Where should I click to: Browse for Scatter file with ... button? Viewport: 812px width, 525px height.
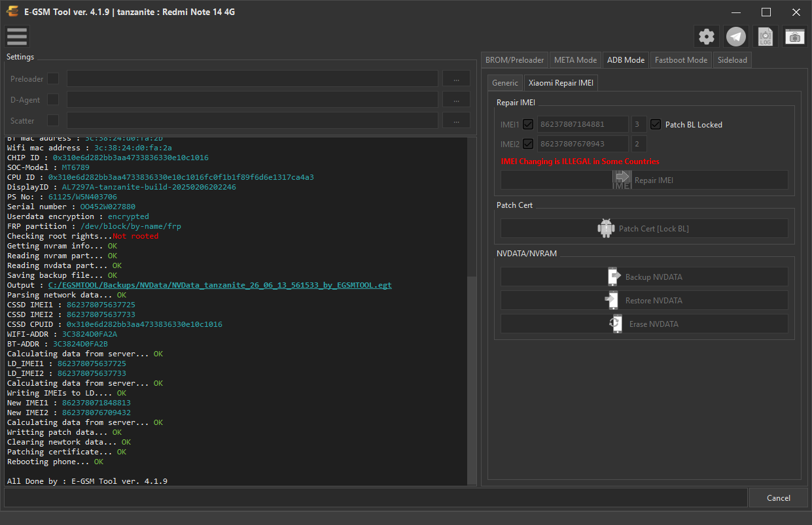click(456, 120)
